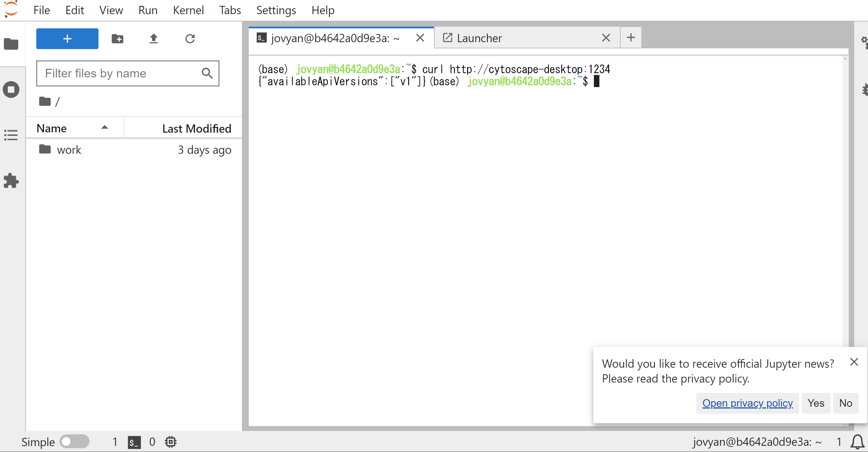
Task: Click the notification bell in the status bar
Action: [857, 442]
